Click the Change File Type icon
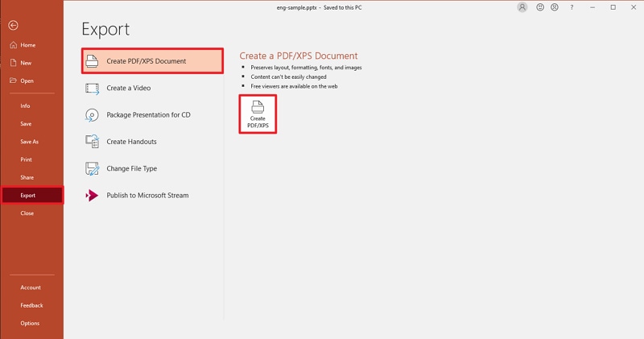644x339 pixels. [92, 168]
